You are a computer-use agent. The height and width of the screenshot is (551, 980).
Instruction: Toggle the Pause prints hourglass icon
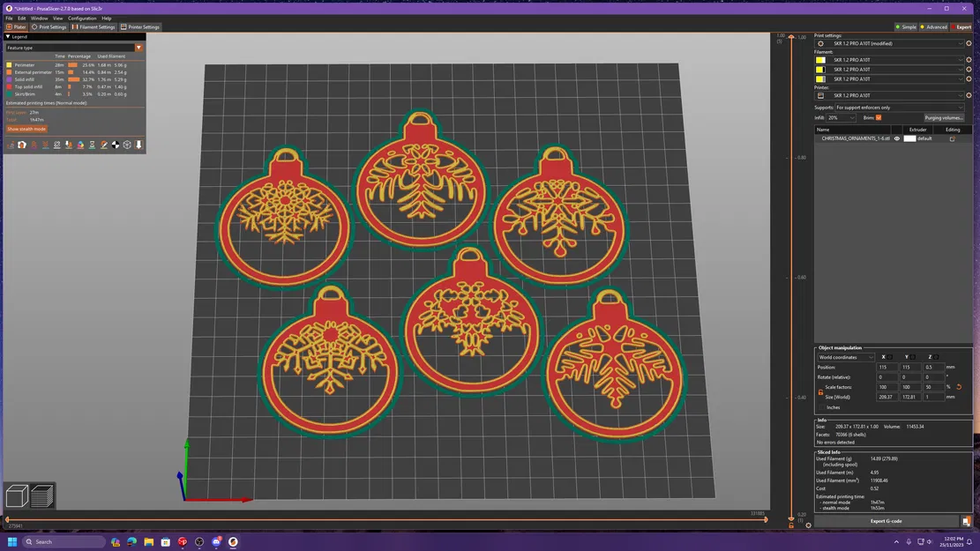click(x=92, y=145)
